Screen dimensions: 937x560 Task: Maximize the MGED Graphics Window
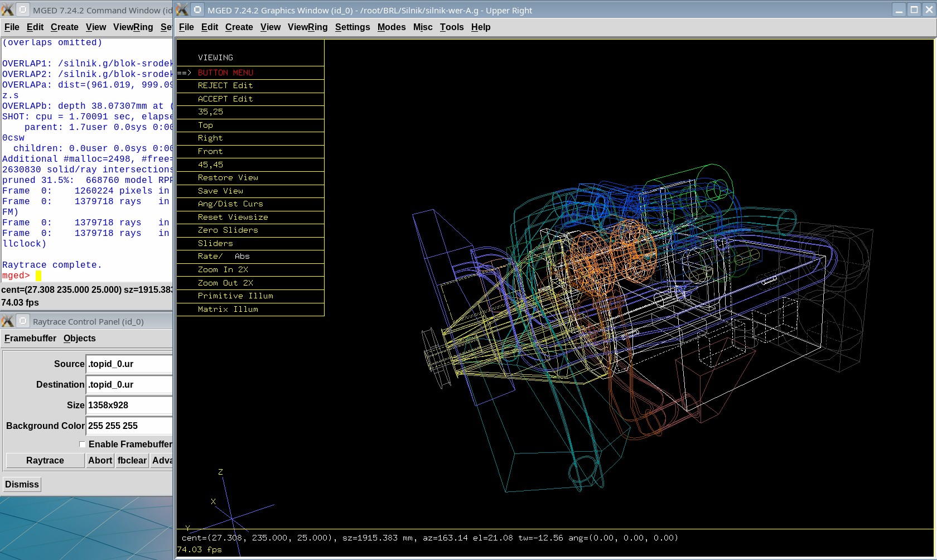pos(914,10)
